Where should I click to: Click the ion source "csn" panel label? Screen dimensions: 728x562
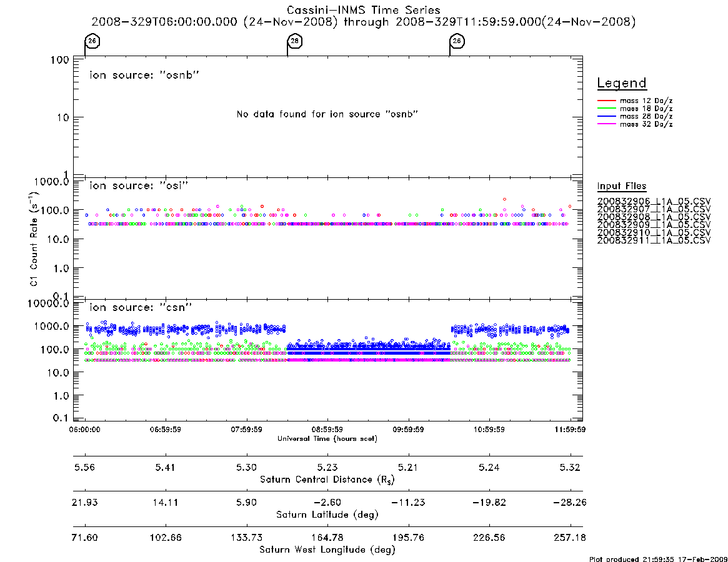(141, 307)
